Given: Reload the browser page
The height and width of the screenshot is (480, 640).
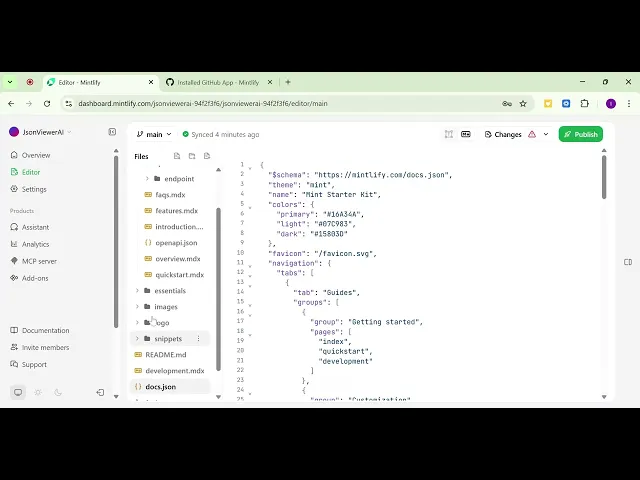Looking at the screenshot, I should coord(47,104).
